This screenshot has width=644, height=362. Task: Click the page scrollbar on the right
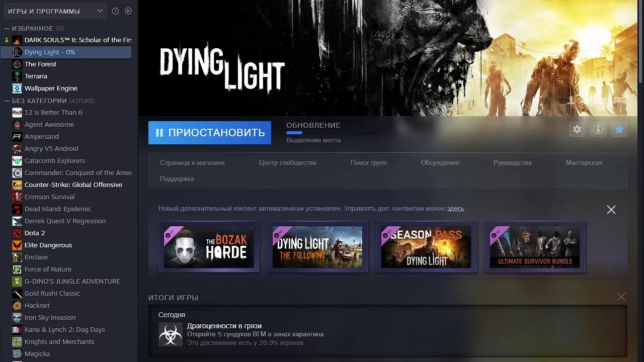641,42
